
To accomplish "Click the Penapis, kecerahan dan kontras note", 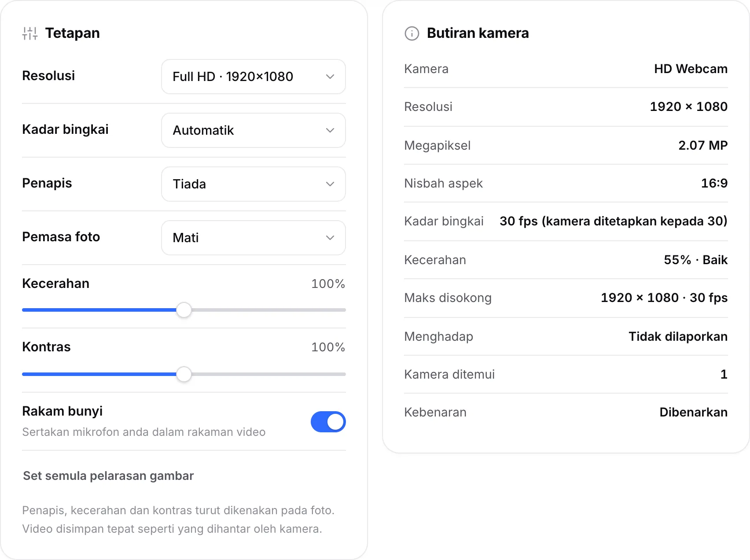I will click(x=178, y=519).
